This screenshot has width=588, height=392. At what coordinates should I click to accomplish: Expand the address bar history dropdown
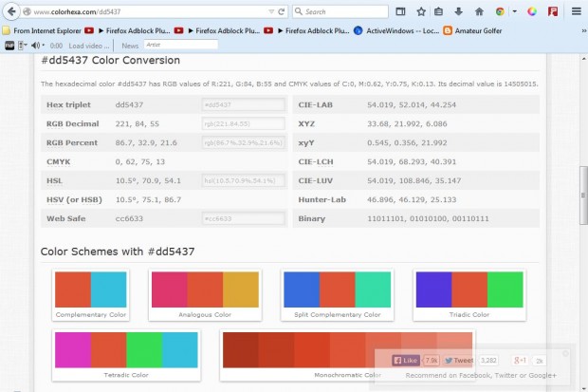pos(269,11)
